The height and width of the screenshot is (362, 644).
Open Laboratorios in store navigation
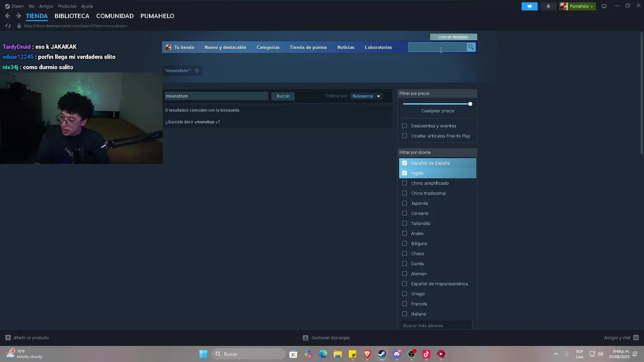(x=378, y=47)
